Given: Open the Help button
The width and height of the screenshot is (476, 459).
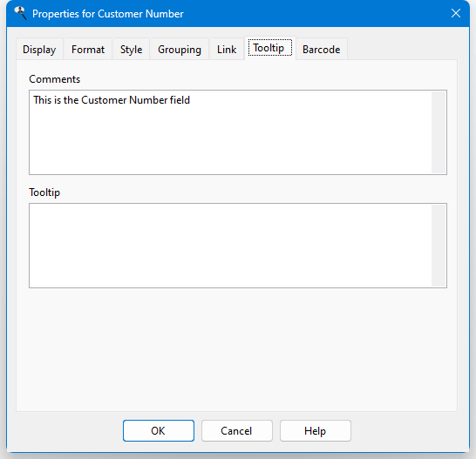Looking at the screenshot, I should coord(316,430).
